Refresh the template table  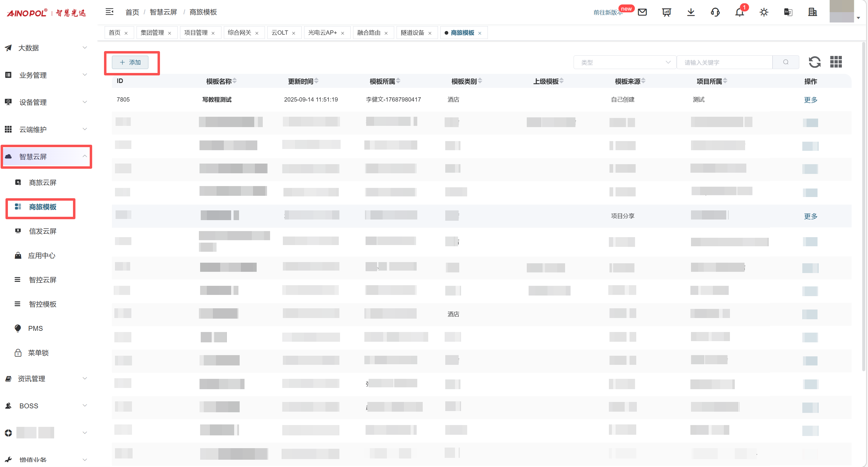pyautogui.click(x=814, y=62)
